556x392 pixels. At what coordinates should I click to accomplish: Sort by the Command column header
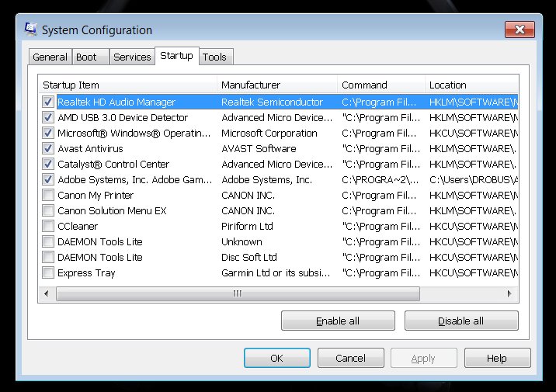coord(381,85)
